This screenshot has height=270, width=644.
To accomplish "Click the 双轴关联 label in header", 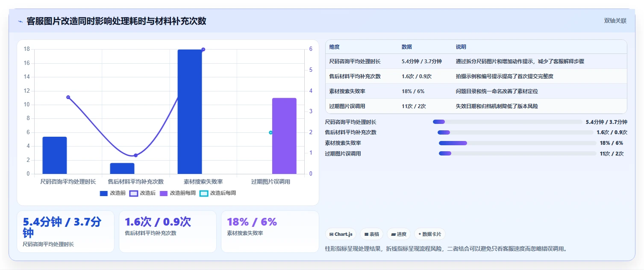I will pyautogui.click(x=615, y=21).
